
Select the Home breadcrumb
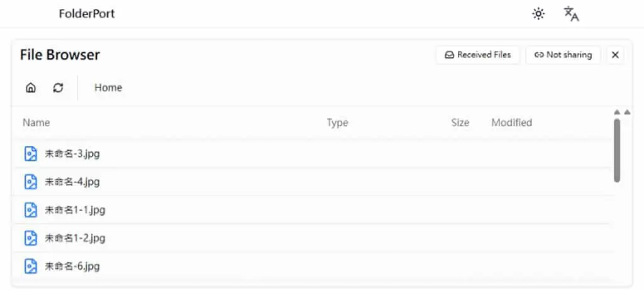pos(108,87)
